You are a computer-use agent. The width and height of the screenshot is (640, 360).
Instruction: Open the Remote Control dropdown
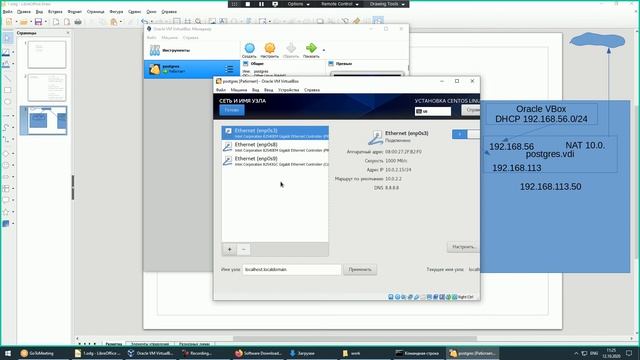coord(340,4)
